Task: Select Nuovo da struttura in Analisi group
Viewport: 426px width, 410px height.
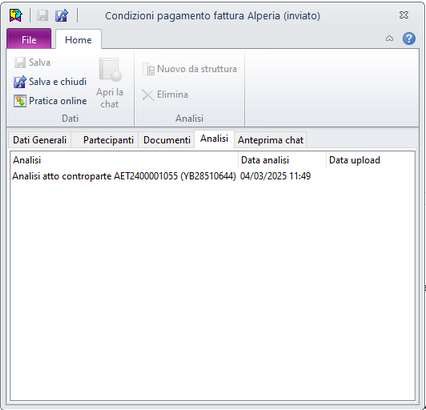Action: pyautogui.click(x=190, y=69)
